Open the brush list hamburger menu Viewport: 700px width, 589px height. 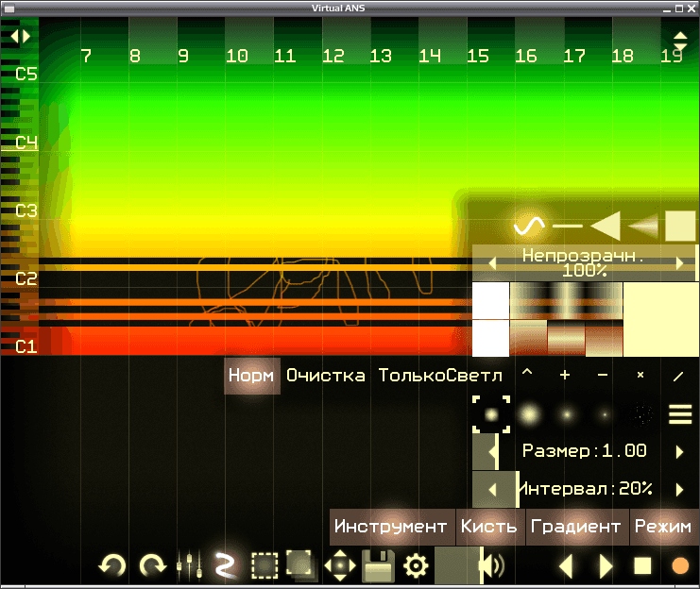[x=680, y=414]
